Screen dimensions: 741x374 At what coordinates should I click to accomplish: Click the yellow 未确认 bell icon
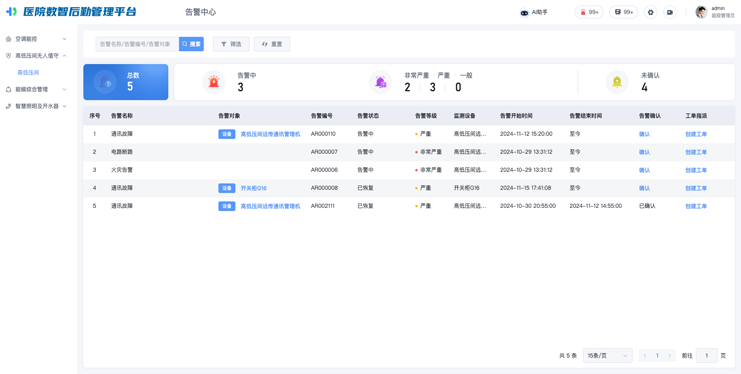coord(617,82)
